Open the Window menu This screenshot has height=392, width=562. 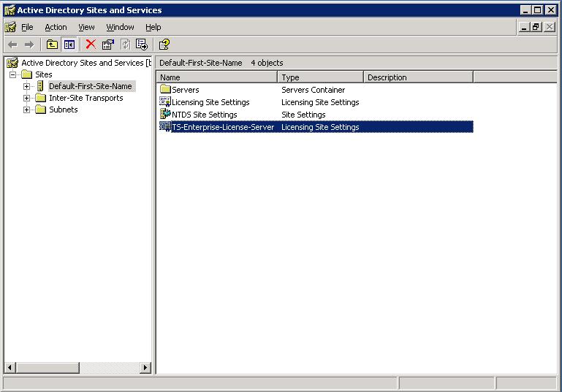pyautogui.click(x=120, y=27)
